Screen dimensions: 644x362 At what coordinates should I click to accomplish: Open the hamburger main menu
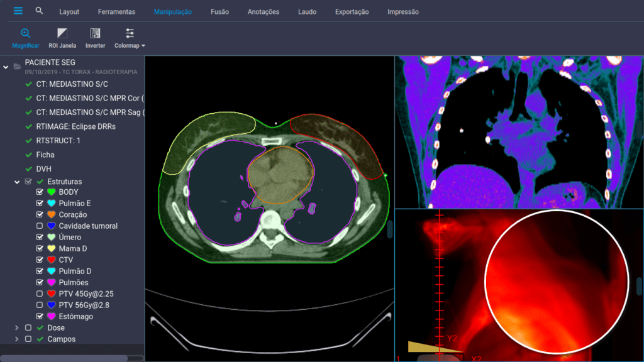(x=18, y=11)
